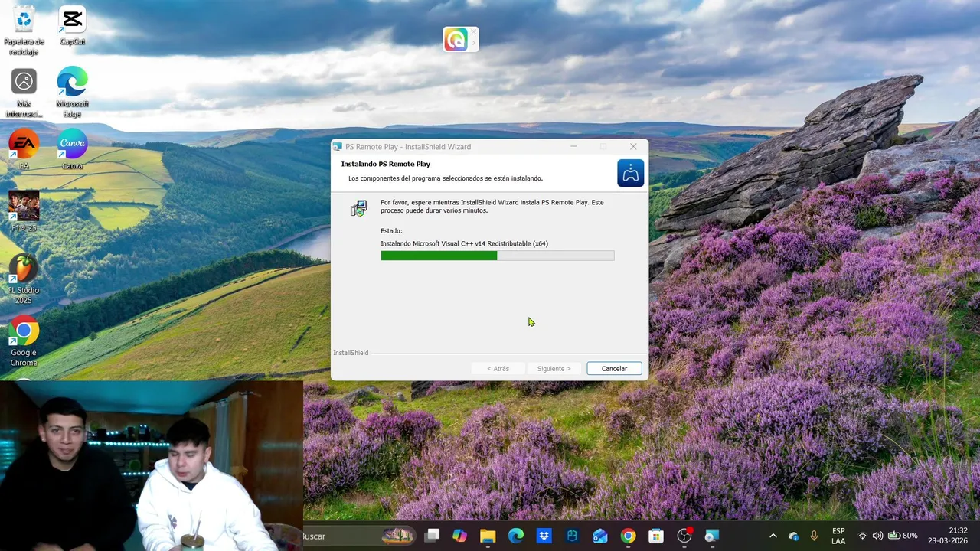This screenshot has width=980, height=551.
Task: Open the installer task on the taskbar
Action: pyautogui.click(x=712, y=536)
